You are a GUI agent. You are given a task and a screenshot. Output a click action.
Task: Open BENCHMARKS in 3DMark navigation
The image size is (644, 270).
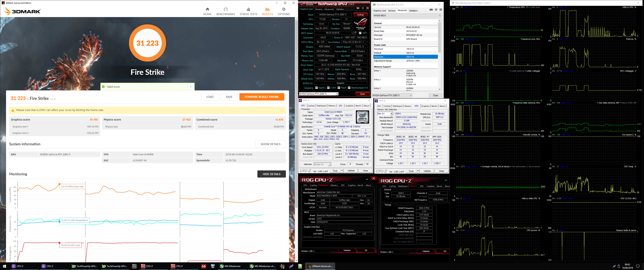click(226, 11)
